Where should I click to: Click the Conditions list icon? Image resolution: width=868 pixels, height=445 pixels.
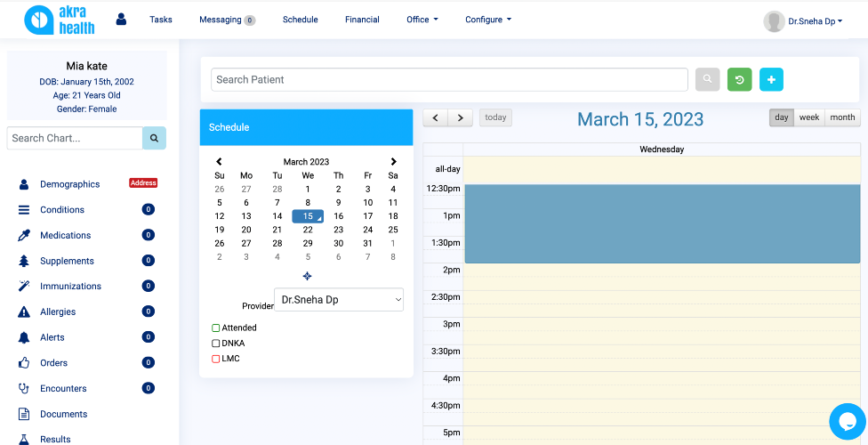pos(24,209)
